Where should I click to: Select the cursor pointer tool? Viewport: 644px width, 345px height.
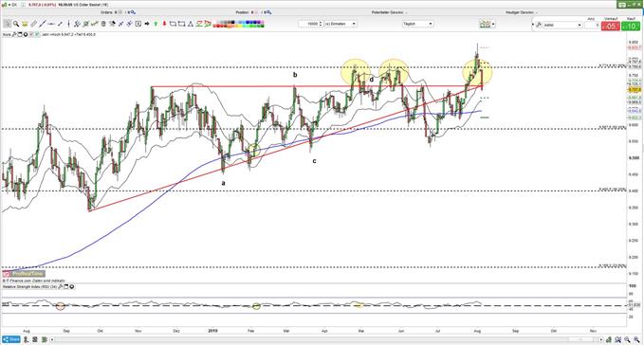click(7, 24)
